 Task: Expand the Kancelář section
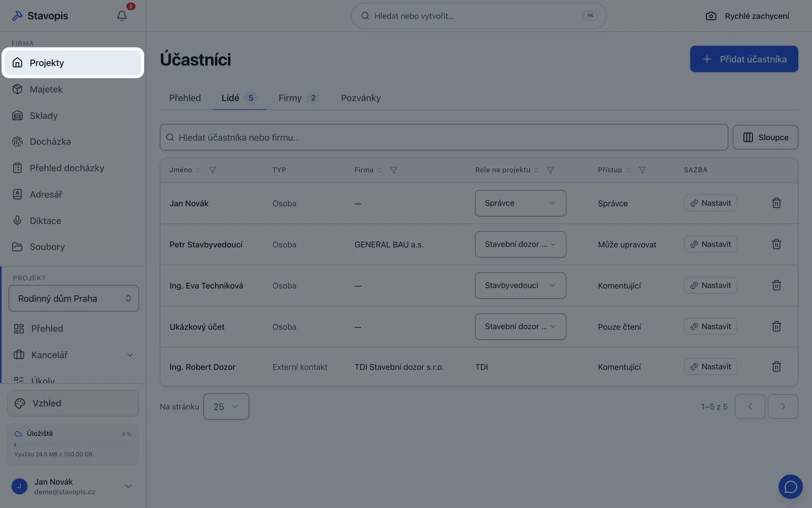pyautogui.click(x=73, y=355)
